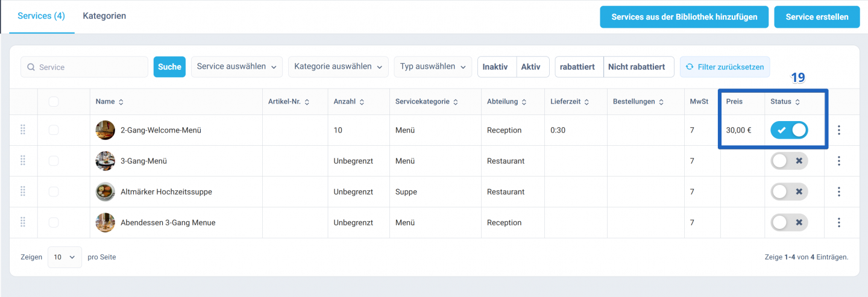Focus the Service search input field
The width and height of the screenshot is (868, 297).
(x=84, y=67)
